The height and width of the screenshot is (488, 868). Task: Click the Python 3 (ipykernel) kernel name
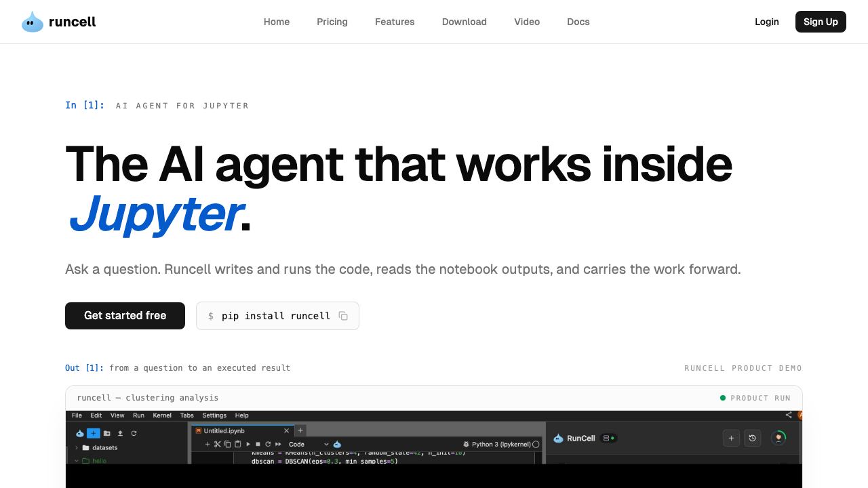(x=501, y=444)
